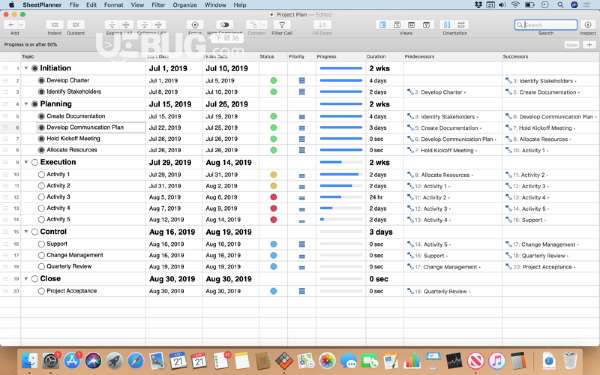Choose vertical Orientation icon

coord(447,25)
